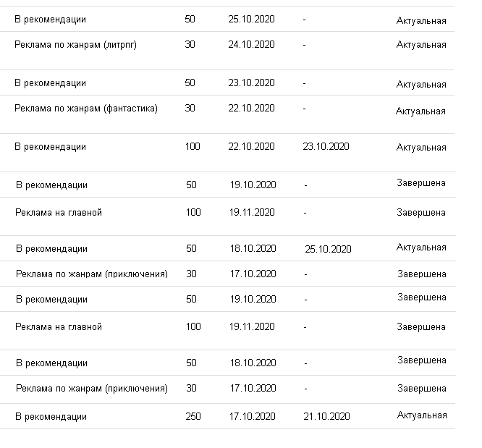Screen dimensions: 482x448
Task: Click end date 23.10.2020 beside 22.10.2020
Action: [x=326, y=147]
